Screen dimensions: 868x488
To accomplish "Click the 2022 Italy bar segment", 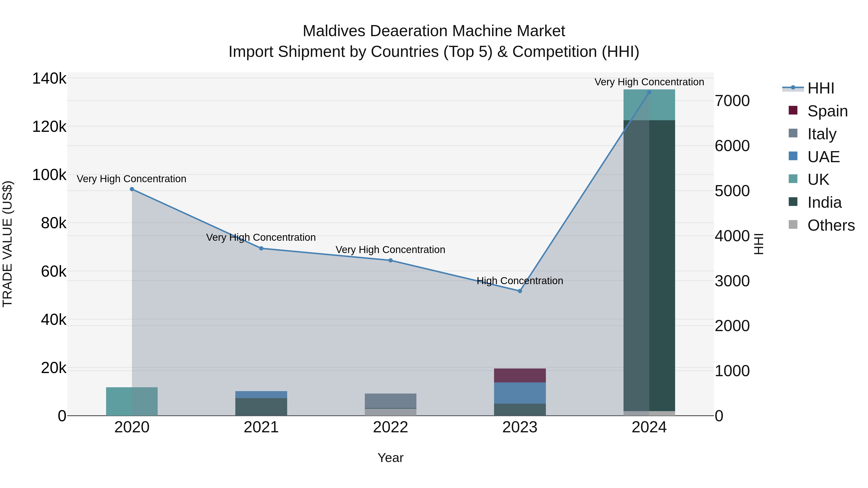I will [x=391, y=401].
